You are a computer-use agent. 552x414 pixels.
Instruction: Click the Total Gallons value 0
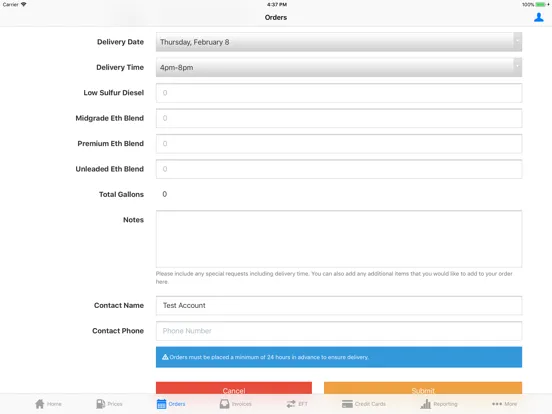click(164, 194)
